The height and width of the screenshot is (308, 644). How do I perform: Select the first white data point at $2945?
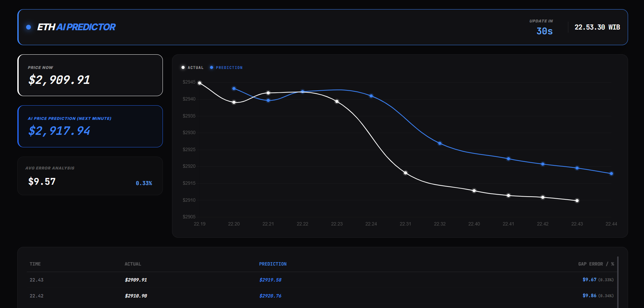tap(200, 82)
